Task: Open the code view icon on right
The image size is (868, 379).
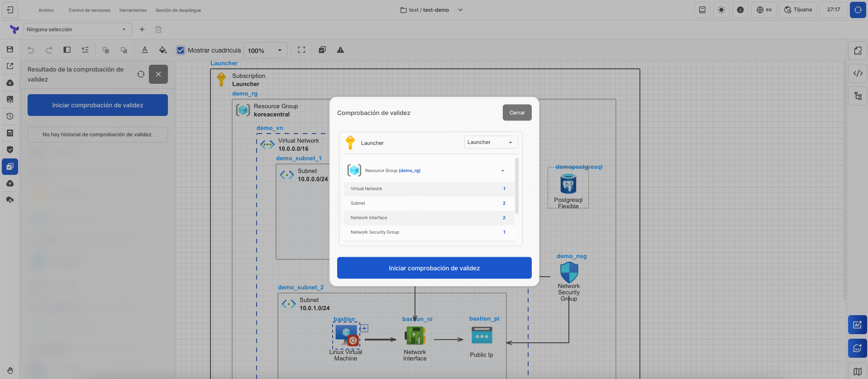Action: pos(858,73)
